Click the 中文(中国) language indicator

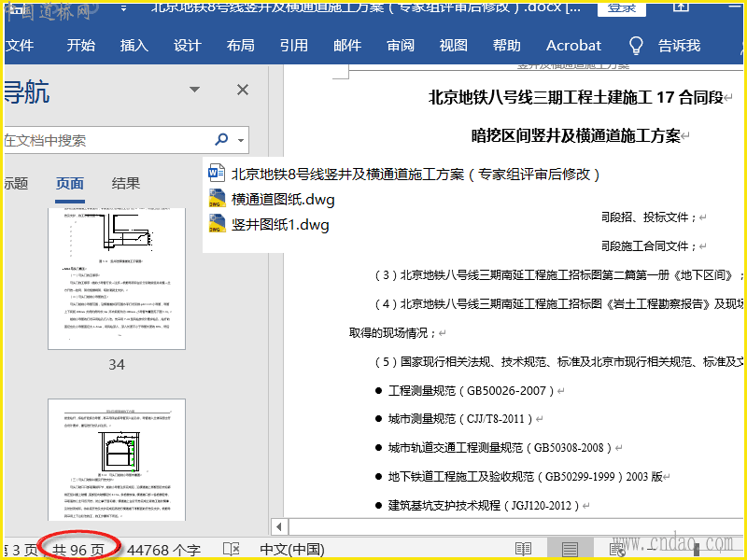(x=292, y=550)
